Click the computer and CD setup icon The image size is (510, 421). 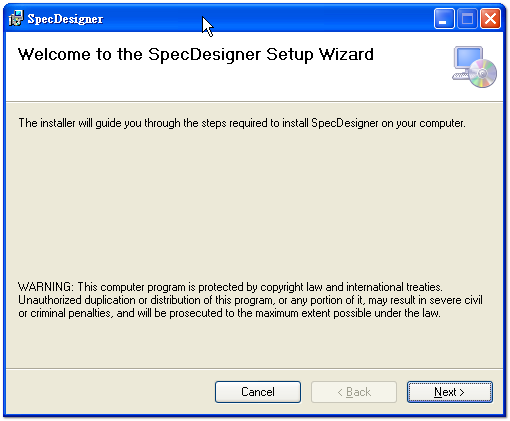[474, 67]
